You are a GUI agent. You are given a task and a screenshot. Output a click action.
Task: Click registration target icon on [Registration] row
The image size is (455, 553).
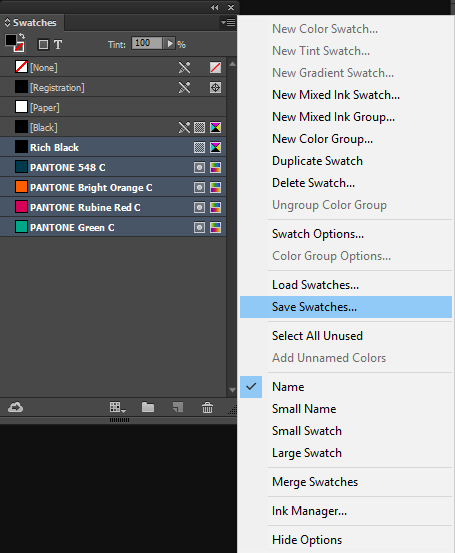point(216,87)
